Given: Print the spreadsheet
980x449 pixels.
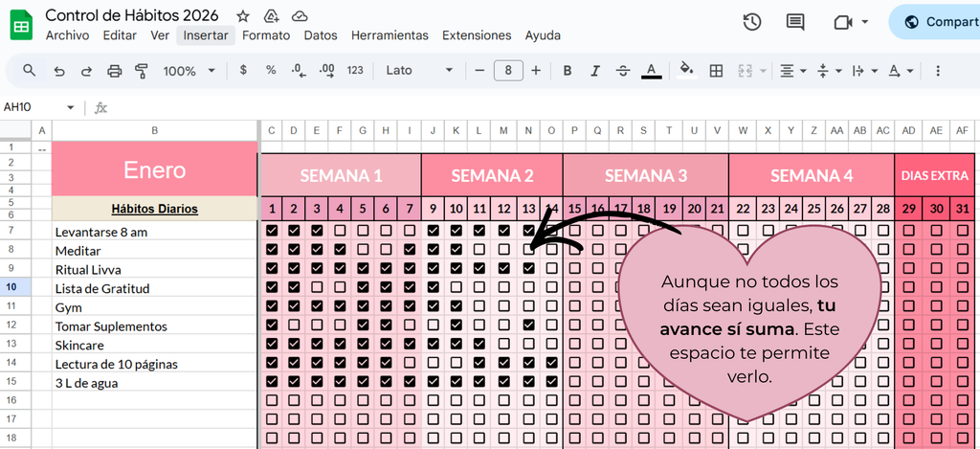Looking at the screenshot, I should pos(115,71).
